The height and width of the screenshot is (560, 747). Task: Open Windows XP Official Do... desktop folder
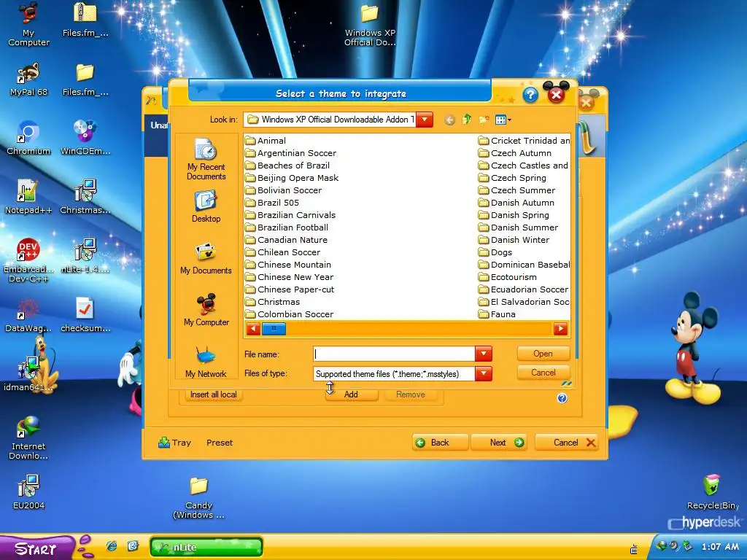click(370, 25)
